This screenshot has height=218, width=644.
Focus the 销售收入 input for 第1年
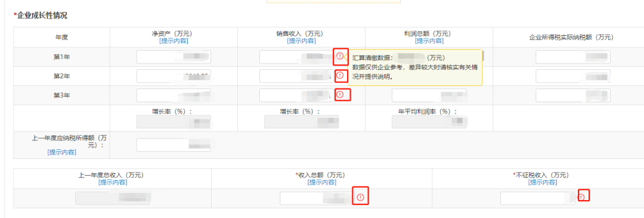(x=296, y=57)
